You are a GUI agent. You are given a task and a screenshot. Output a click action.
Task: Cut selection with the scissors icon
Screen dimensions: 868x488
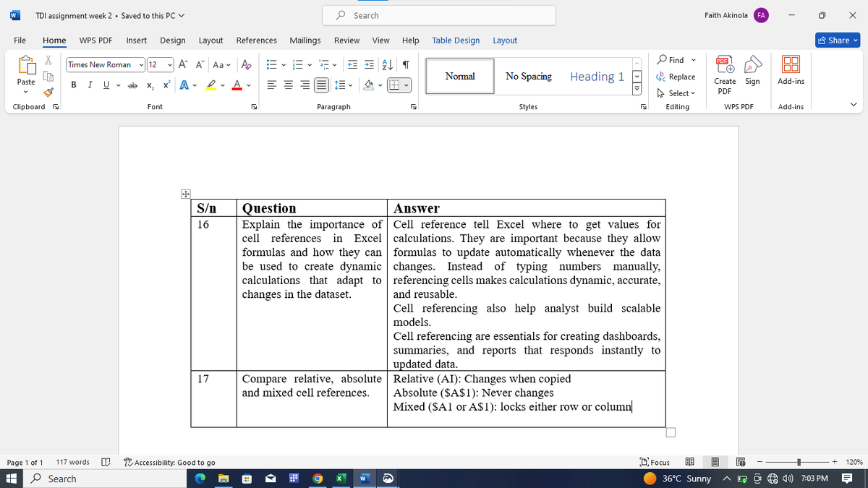pos(49,61)
